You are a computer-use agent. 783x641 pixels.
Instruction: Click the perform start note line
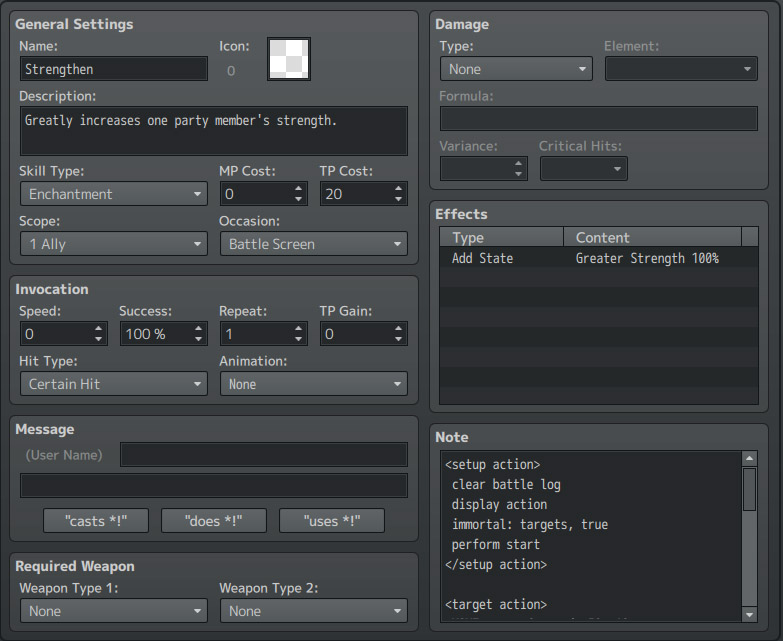(495, 544)
